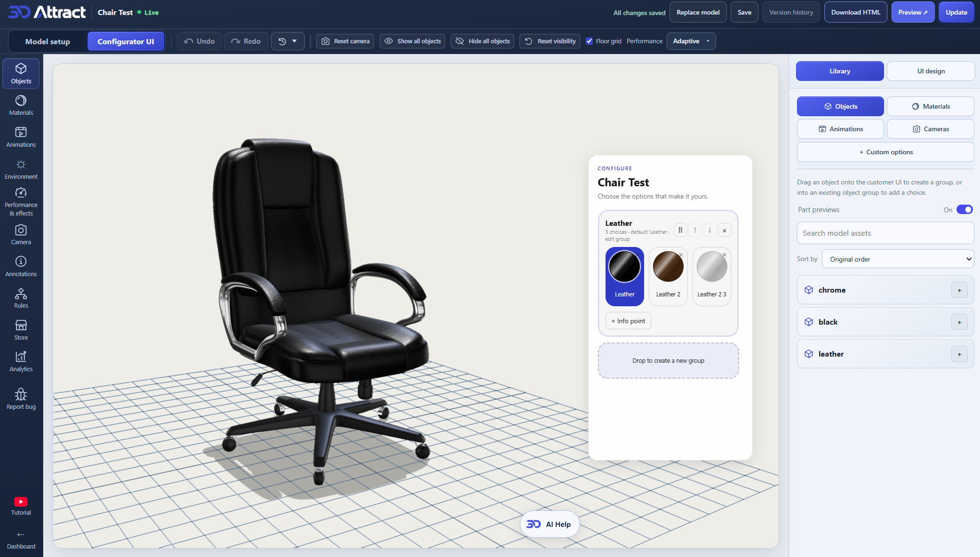Viewport: 980px width, 557px height.
Task: Add an Info point
Action: (628, 321)
